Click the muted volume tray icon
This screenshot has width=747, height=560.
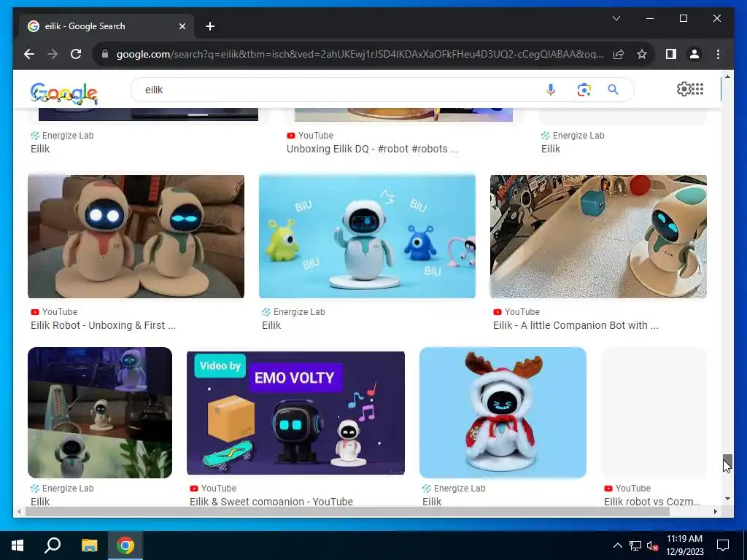652,545
